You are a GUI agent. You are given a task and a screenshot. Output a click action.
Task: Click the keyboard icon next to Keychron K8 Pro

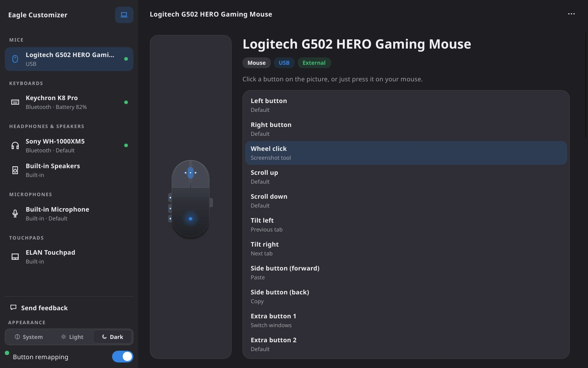click(15, 102)
